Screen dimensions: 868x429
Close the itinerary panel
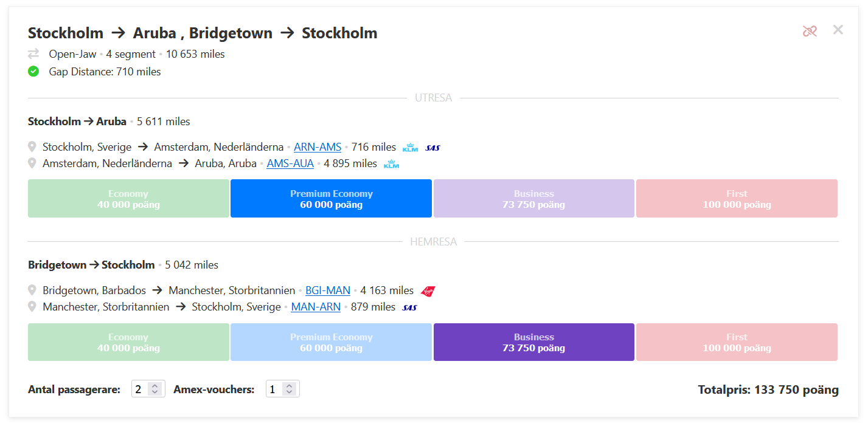[838, 30]
